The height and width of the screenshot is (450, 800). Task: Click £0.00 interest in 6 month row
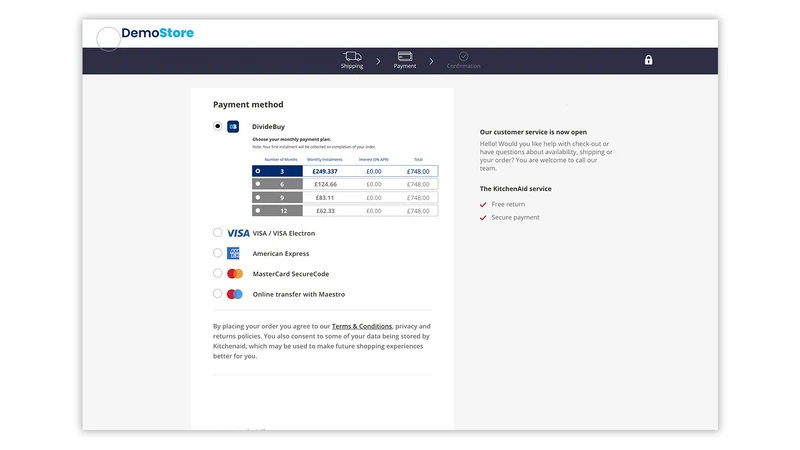374,184
